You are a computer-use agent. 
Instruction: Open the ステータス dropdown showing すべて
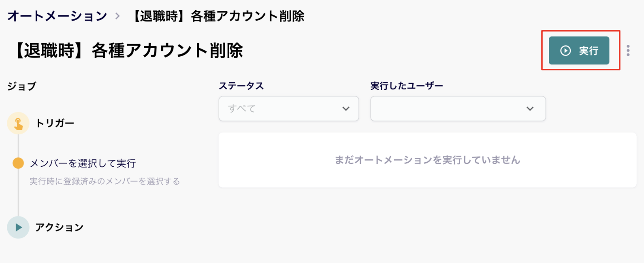(x=289, y=108)
